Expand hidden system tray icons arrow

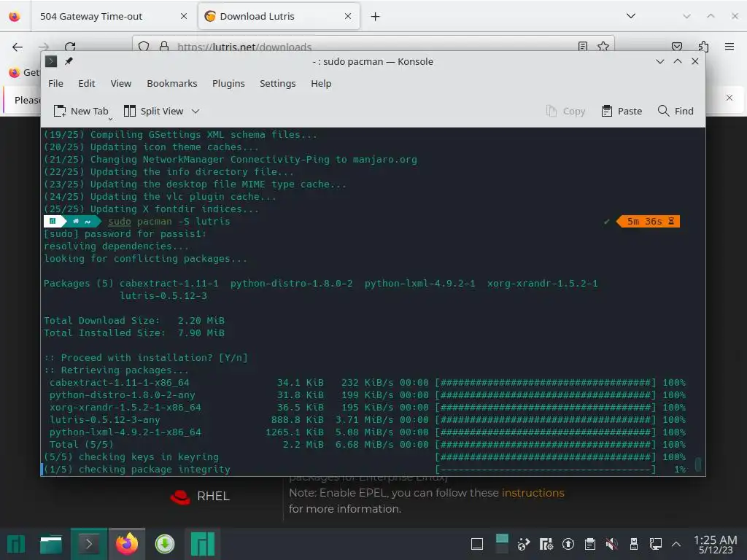(676, 544)
